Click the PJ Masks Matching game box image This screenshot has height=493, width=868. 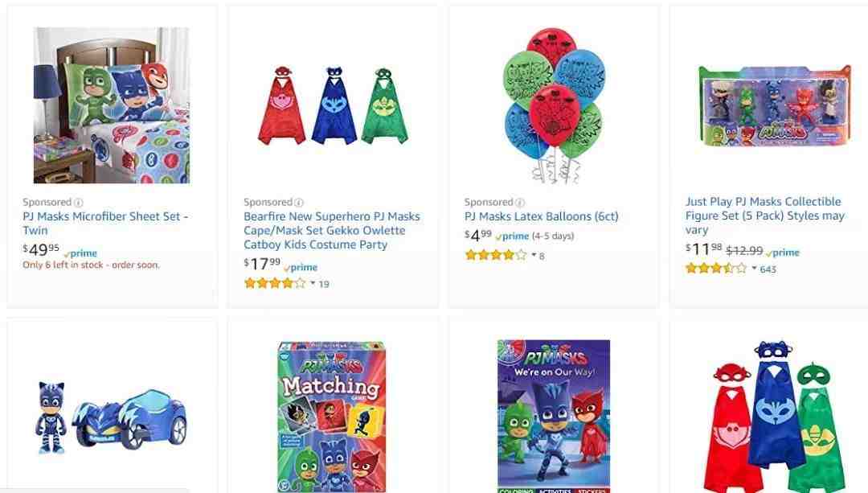(x=331, y=417)
